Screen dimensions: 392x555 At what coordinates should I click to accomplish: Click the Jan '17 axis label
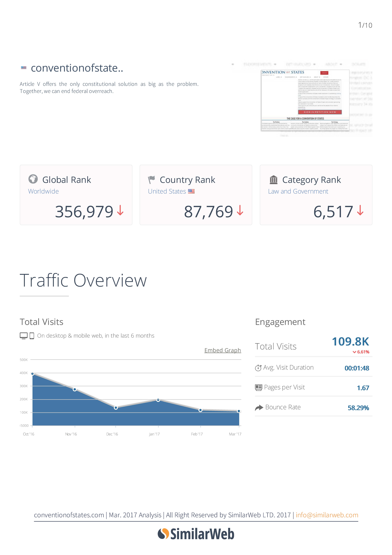[154, 434]
